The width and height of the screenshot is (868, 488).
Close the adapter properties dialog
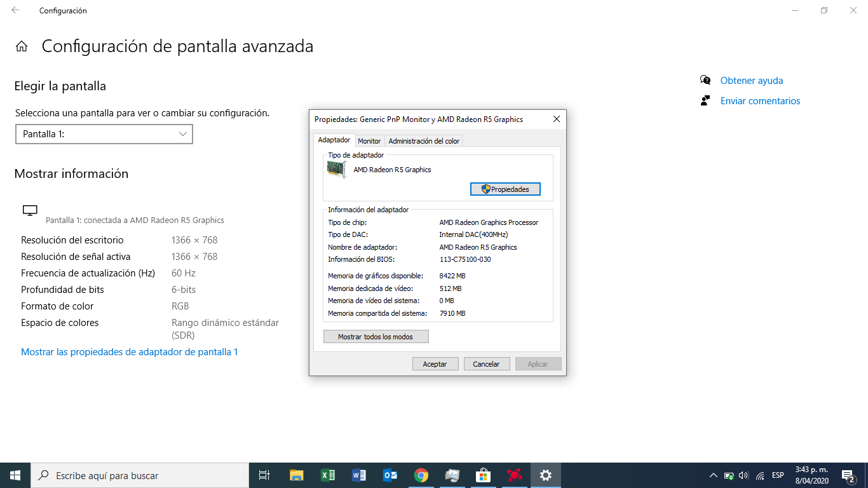(556, 119)
